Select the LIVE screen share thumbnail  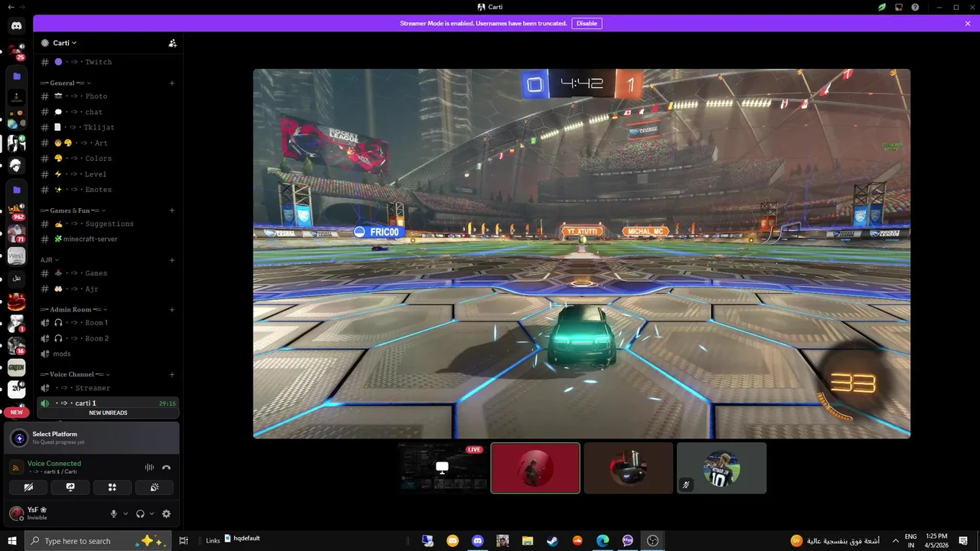[442, 468]
